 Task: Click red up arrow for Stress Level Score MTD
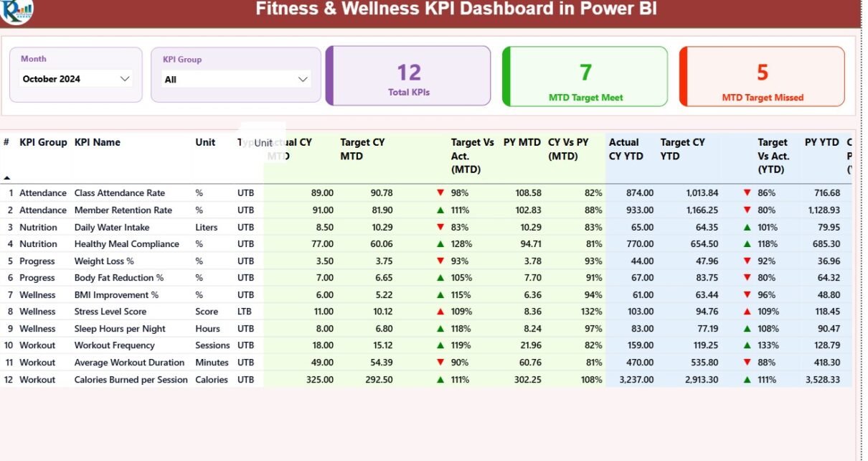[x=440, y=312]
